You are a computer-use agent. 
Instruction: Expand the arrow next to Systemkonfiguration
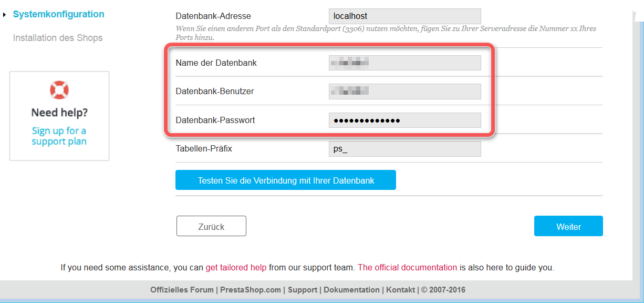click(5, 14)
